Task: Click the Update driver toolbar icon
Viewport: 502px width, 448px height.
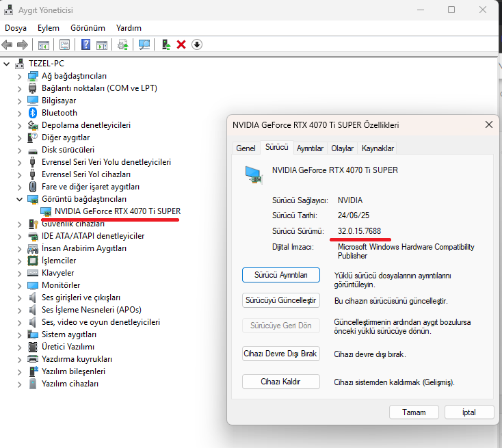Action: click(x=123, y=45)
